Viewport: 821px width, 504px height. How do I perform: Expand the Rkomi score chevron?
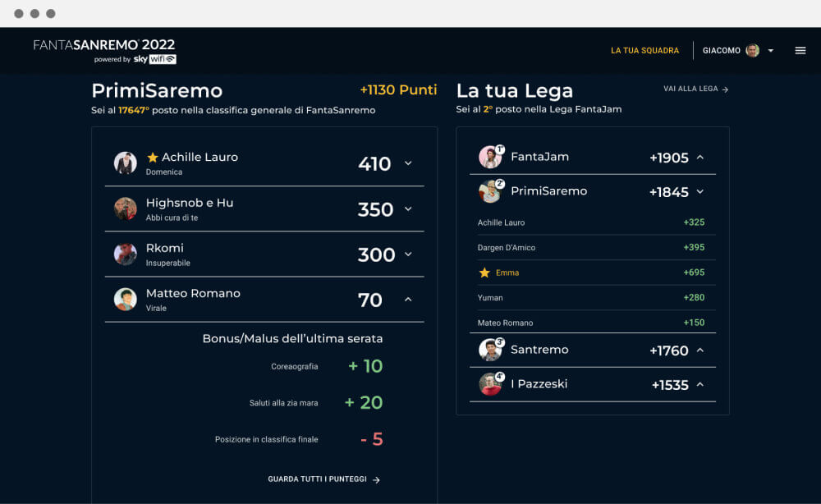408,254
